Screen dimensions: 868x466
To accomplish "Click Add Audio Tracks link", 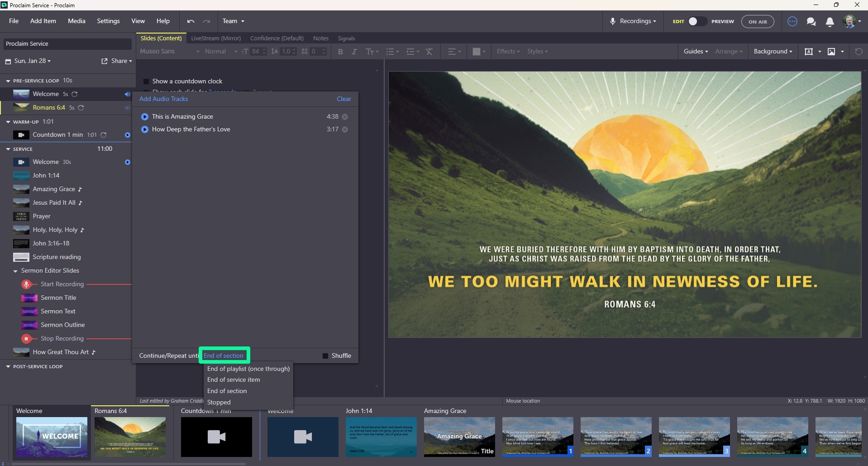I will click(163, 99).
